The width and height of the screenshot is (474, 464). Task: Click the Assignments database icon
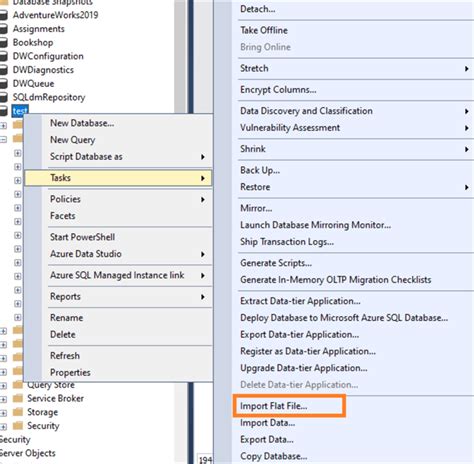[x=3, y=29]
